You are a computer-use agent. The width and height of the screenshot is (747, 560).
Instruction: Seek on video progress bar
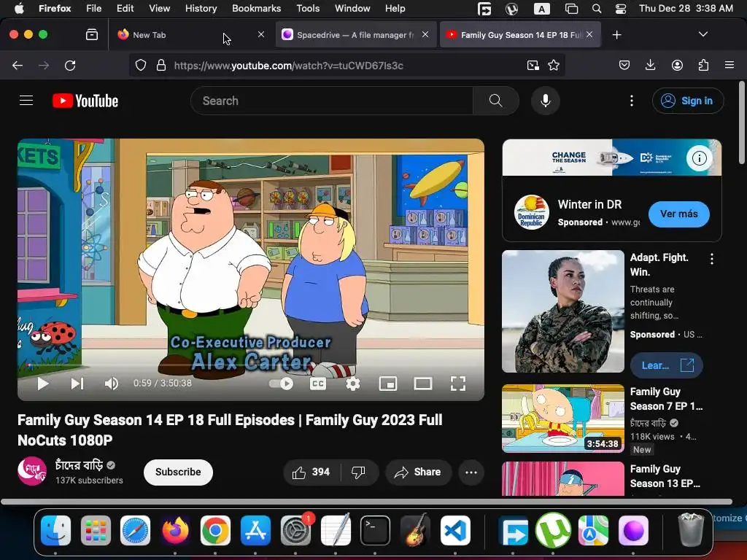tap(251, 365)
